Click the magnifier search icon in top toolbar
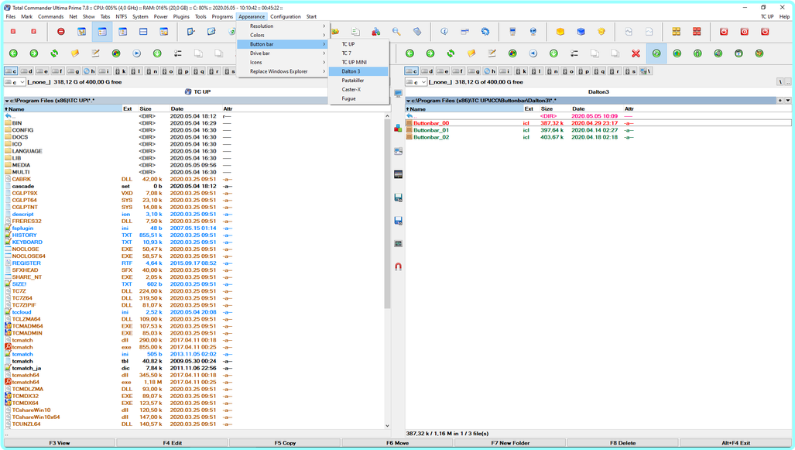795x450 pixels. 396,32
